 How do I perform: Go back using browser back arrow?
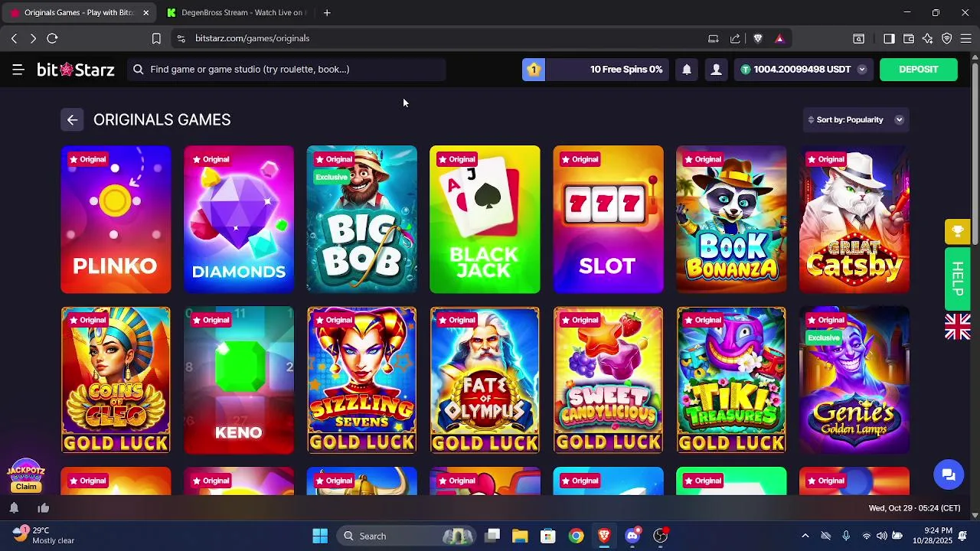14,38
